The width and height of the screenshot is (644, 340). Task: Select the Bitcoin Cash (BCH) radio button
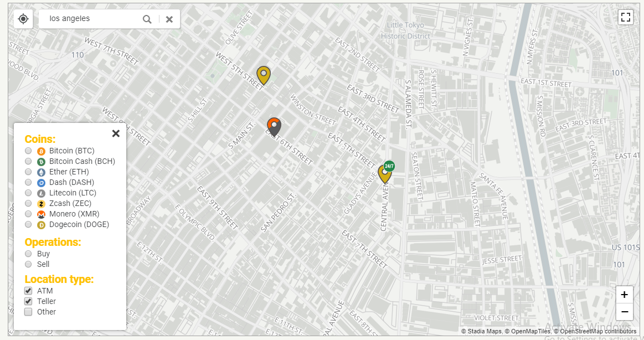pos(28,161)
